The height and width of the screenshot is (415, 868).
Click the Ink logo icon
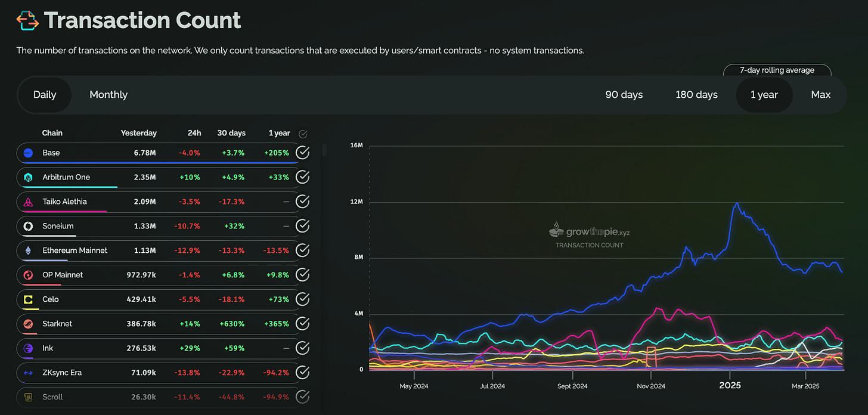[28, 348]
